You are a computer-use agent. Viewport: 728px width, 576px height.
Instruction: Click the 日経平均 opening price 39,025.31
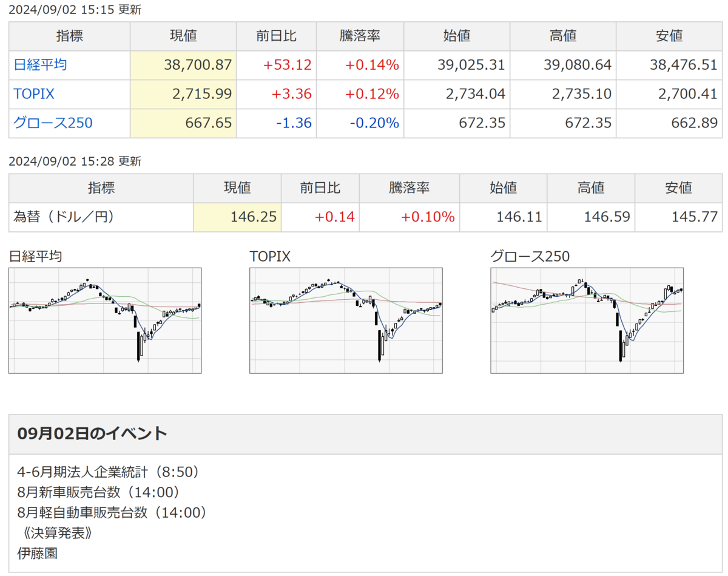coord(471,65)
